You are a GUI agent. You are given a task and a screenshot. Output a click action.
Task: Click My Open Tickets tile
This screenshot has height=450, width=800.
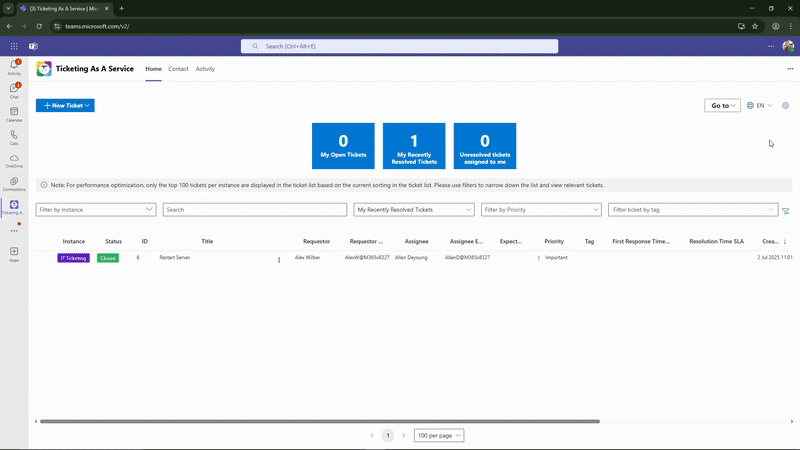tap(343, 146)
